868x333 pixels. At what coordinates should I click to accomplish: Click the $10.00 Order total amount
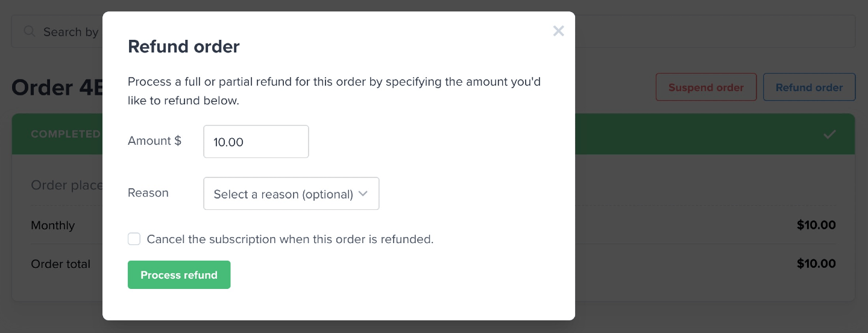click(x=816, y=264)
